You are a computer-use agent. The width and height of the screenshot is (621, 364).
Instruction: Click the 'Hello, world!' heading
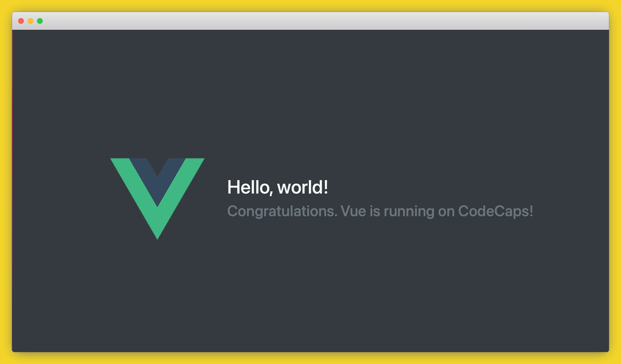(278, 187)
